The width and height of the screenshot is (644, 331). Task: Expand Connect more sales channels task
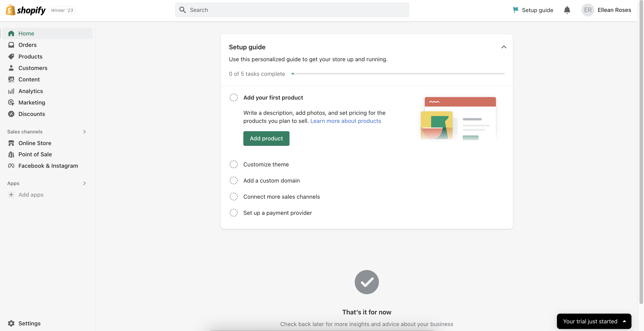(281, 196)
